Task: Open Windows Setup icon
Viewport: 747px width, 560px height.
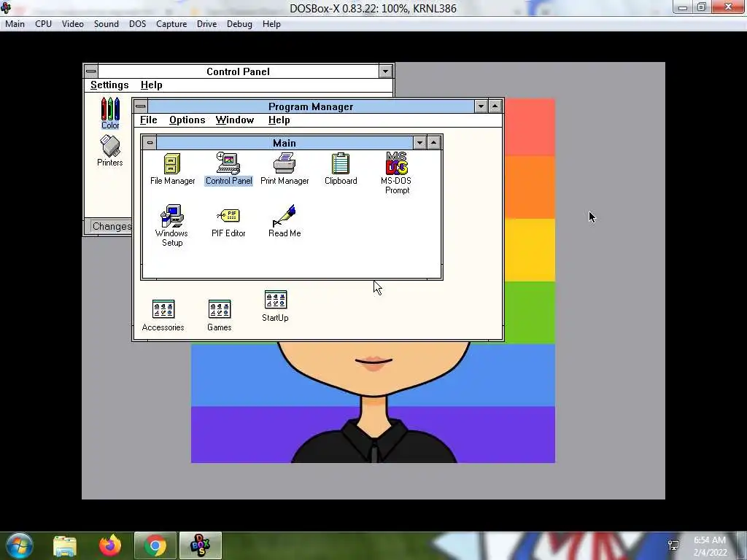Action: (x=172, y=225)
